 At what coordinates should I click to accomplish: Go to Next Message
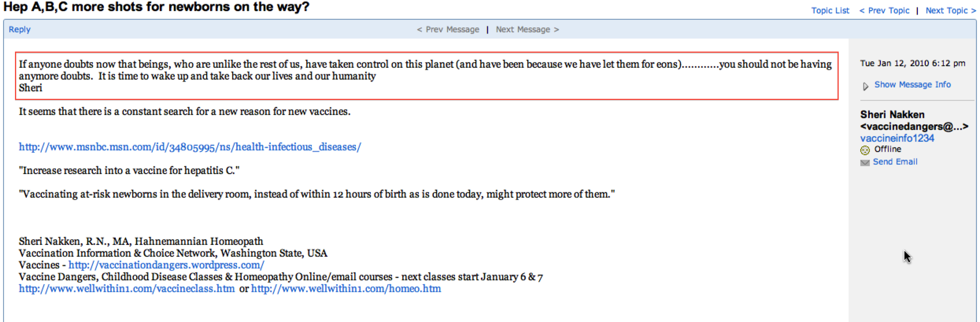click(x=527, y=30)
